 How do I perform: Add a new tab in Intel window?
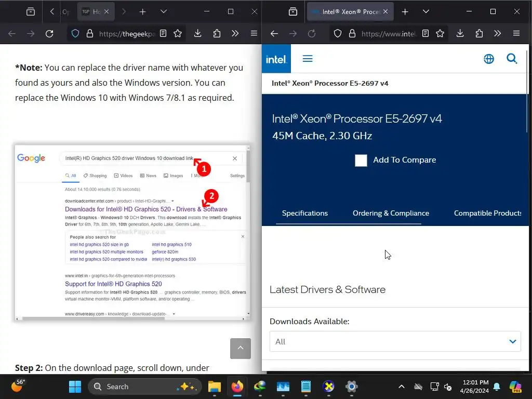click(405, 12)
